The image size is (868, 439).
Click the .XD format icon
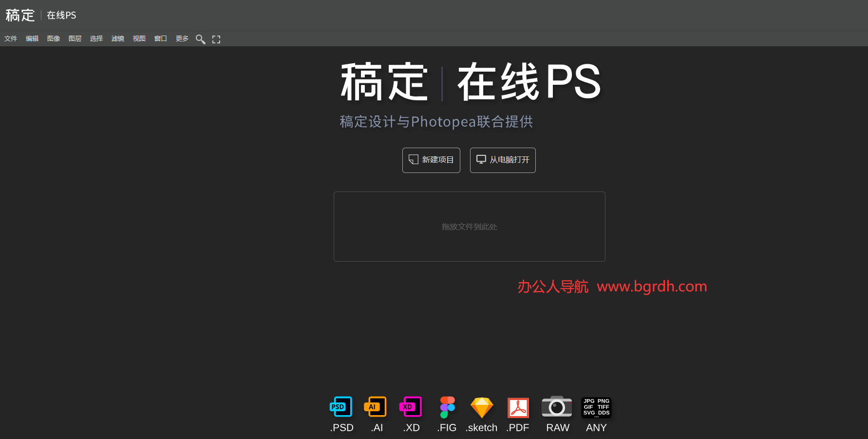click(x=411, y=407)
